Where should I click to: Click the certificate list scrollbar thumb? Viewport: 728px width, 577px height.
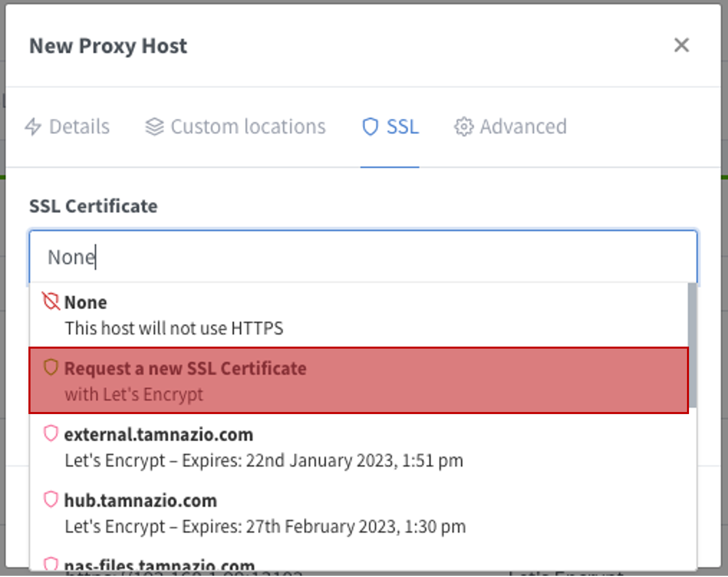pos(692,345)
